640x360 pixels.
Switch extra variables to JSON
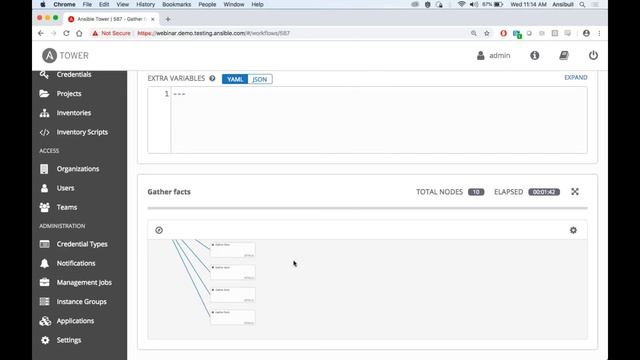pos(260,79)
